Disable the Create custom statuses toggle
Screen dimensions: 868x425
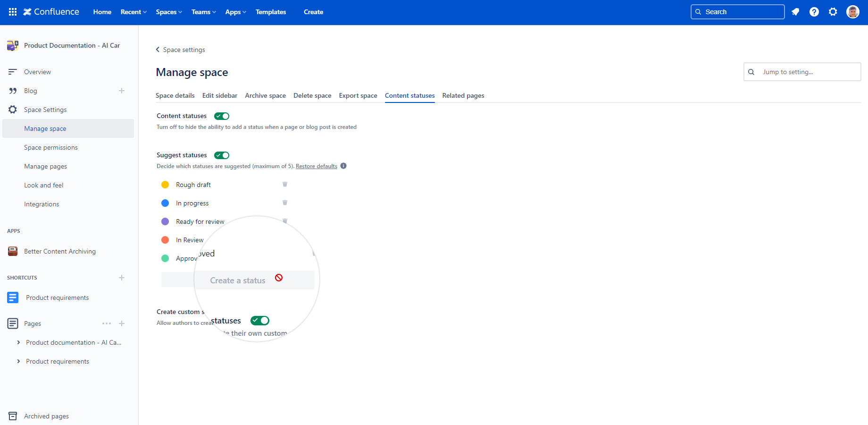[x=259, y=320]
